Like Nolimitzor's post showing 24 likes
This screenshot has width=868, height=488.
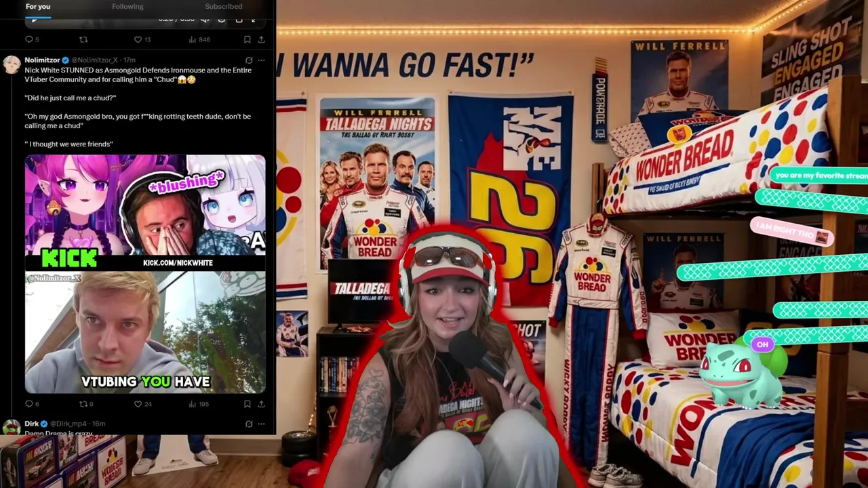[142, 404]
